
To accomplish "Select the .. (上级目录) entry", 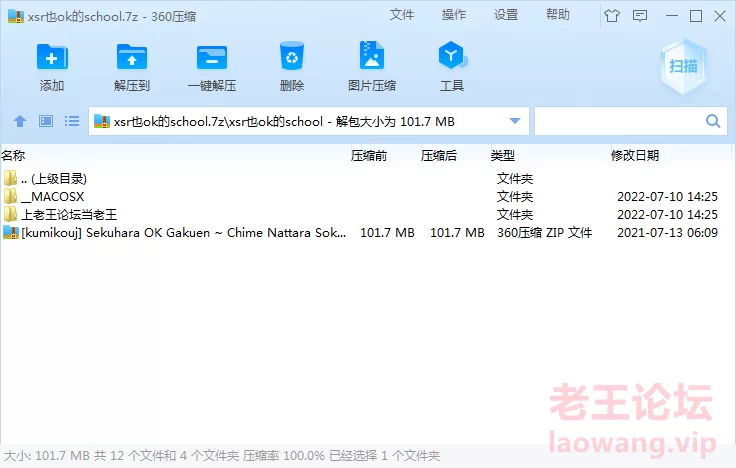I will click(x=54, y=178).
